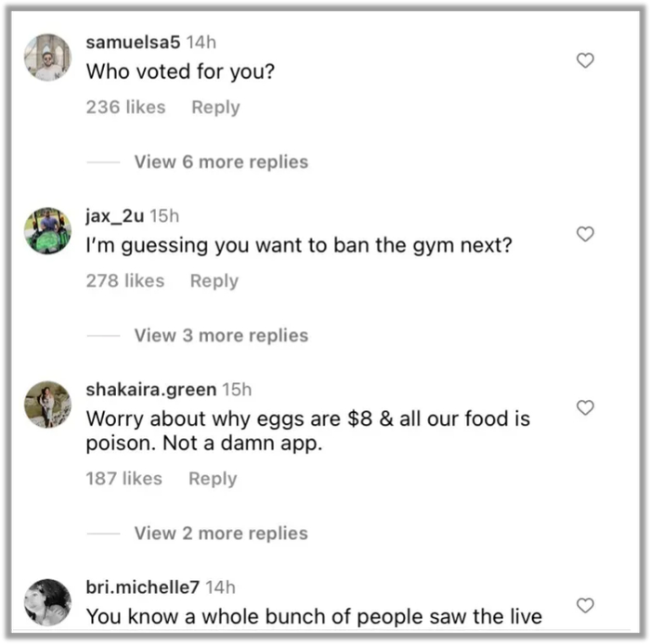Like bri.michelle7's comment with the heart
This screenshot has width=650, height=644.
point(585,605)
